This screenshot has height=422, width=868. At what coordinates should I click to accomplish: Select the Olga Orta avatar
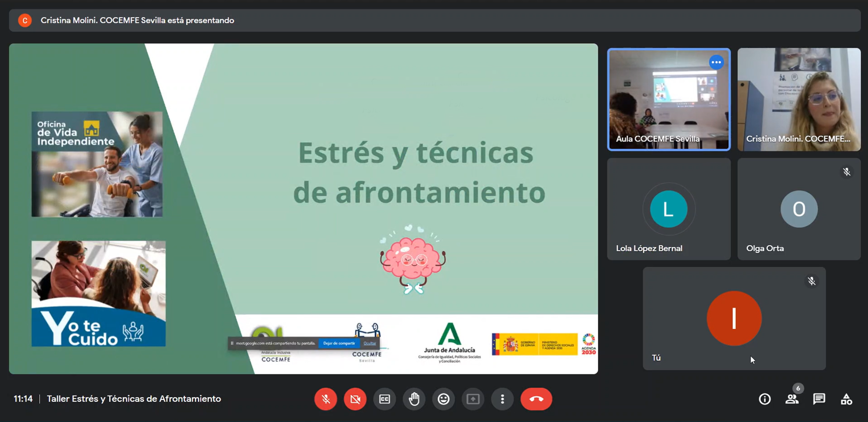(x=799, y=209)
